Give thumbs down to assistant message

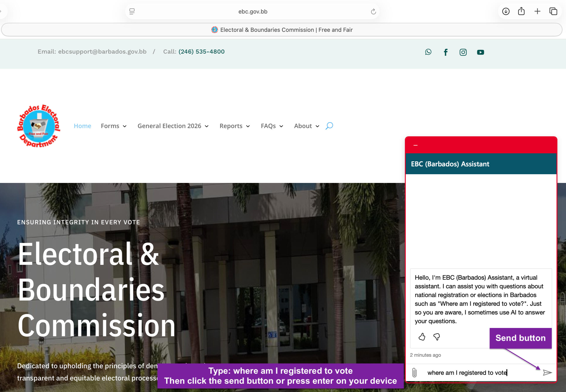pyautogui.click(x=437, y=337)
